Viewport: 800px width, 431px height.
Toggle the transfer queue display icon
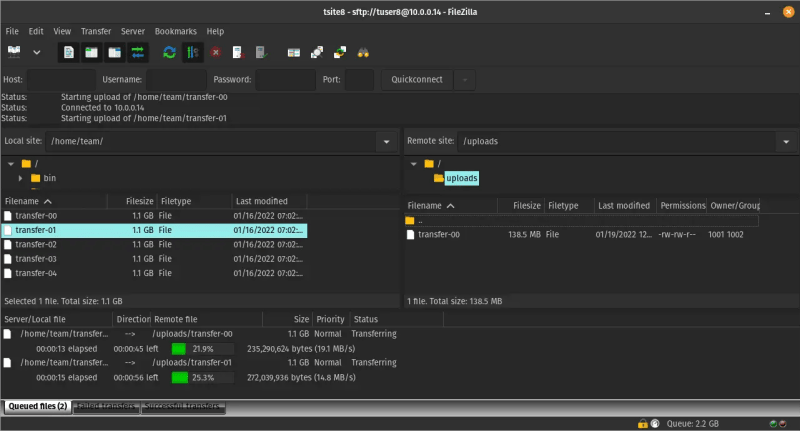click(138, 52)
